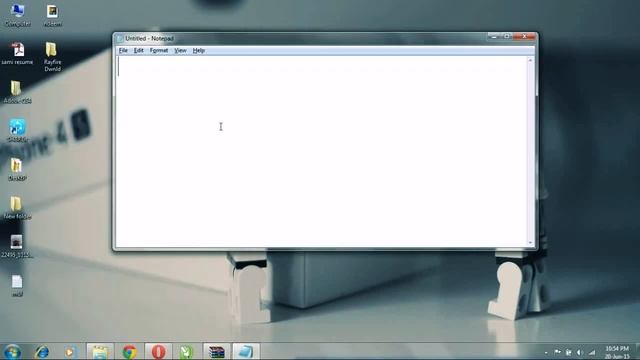This screenshot has width=640, height=360.
Task: Select the Computer desktop icon
Action: click(18, 16)
